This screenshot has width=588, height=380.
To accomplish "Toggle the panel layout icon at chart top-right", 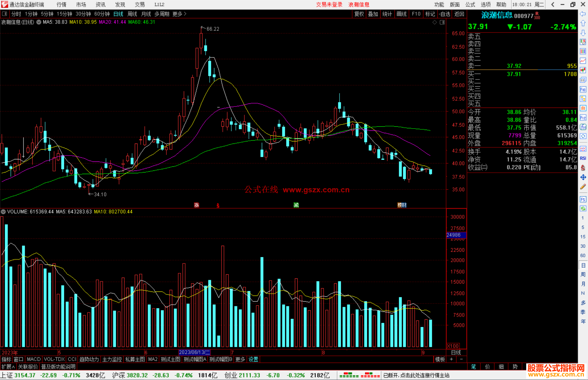I will click(442, 22).
